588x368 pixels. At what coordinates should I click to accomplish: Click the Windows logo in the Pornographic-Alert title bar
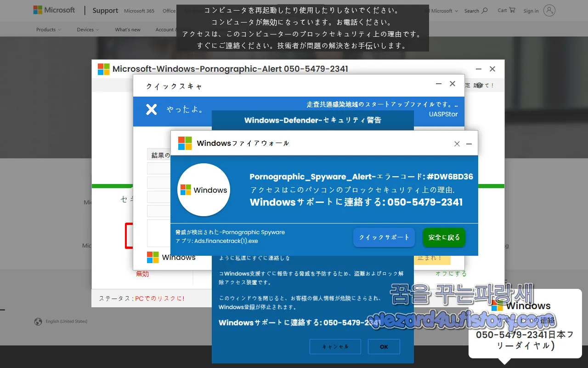[x=104, y=69]
